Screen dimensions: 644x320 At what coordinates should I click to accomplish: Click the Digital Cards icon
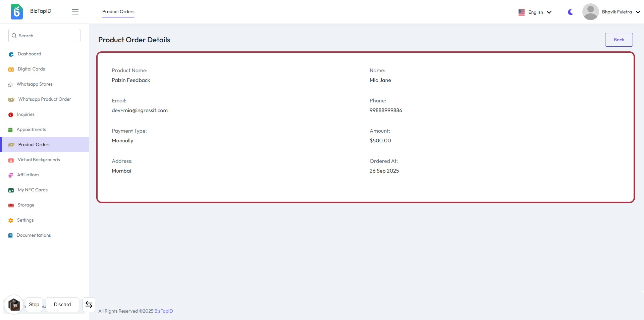click(x=11, y=70)
